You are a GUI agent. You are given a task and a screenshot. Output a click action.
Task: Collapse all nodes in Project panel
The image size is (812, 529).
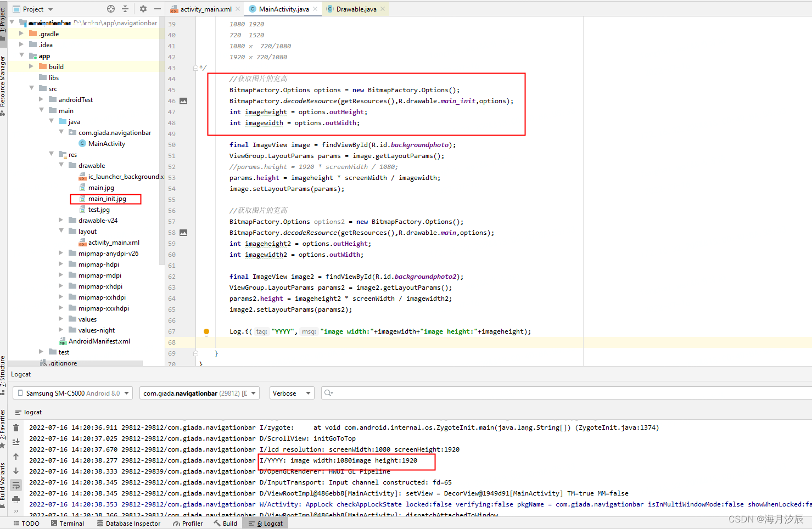point(125,9)
